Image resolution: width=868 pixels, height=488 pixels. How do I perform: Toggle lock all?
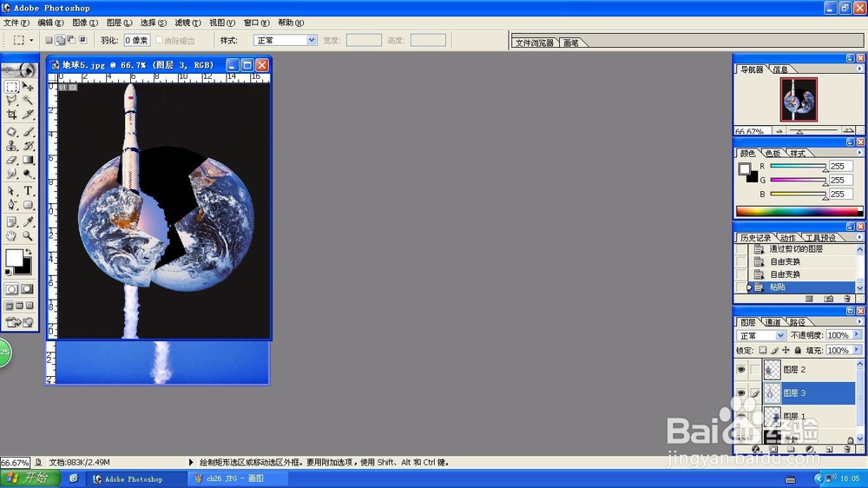[798, 350]
